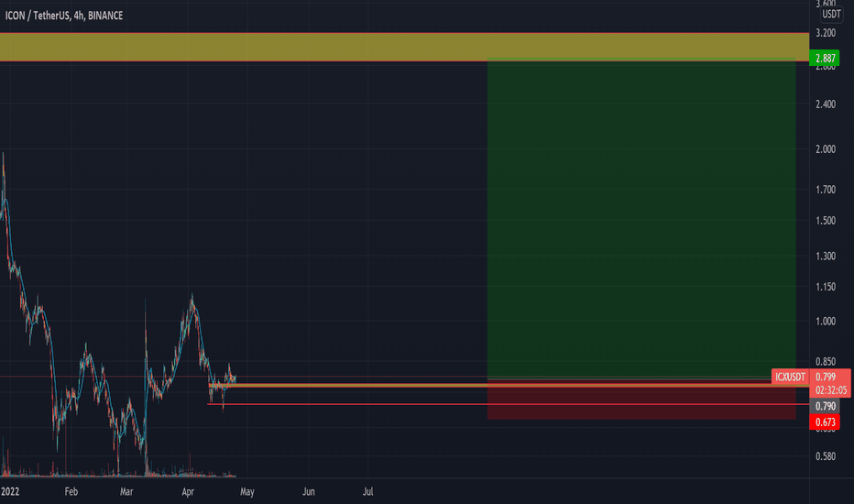The height and width of the screenshot is (504, 854).
Task: Click the gray 0.790 price label
Action: [x=825, y=406]
